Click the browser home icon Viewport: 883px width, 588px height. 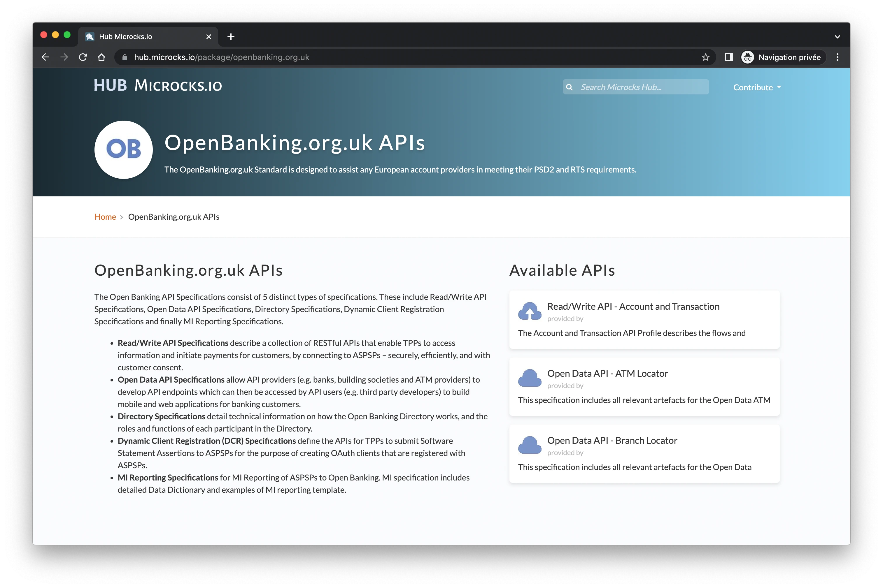click(101, 57)
